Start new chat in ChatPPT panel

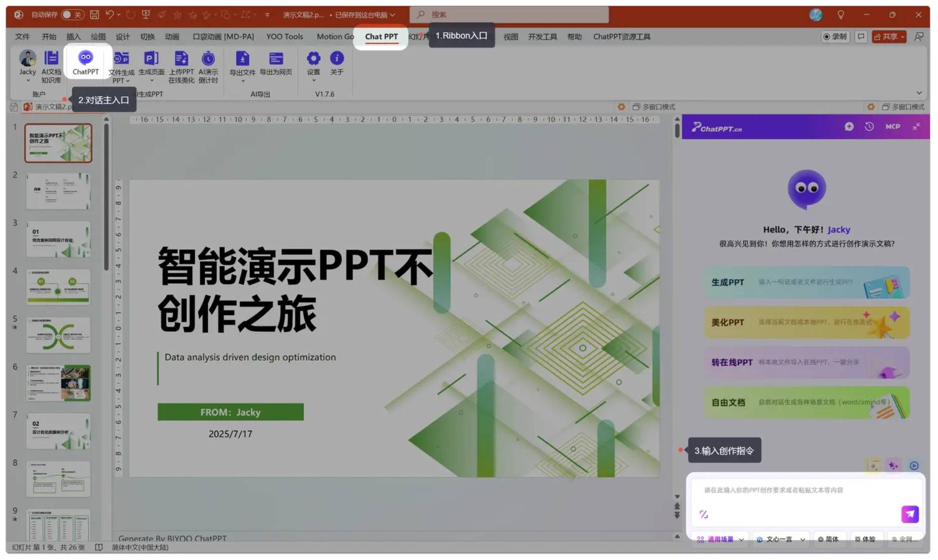849,127
